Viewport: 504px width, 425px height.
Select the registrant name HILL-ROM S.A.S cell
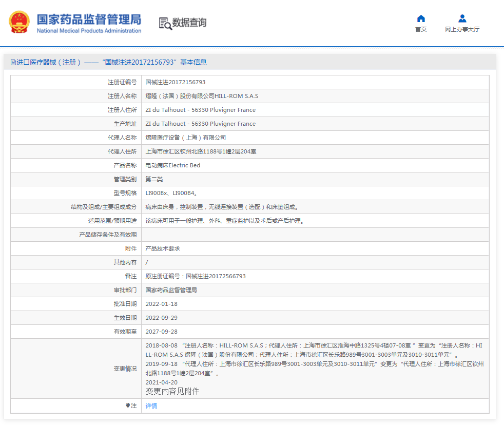[x=201, y=95]
